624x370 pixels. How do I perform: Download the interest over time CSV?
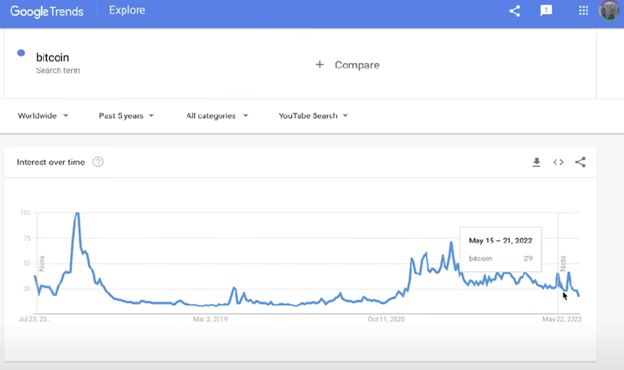[x=536, y=162]
